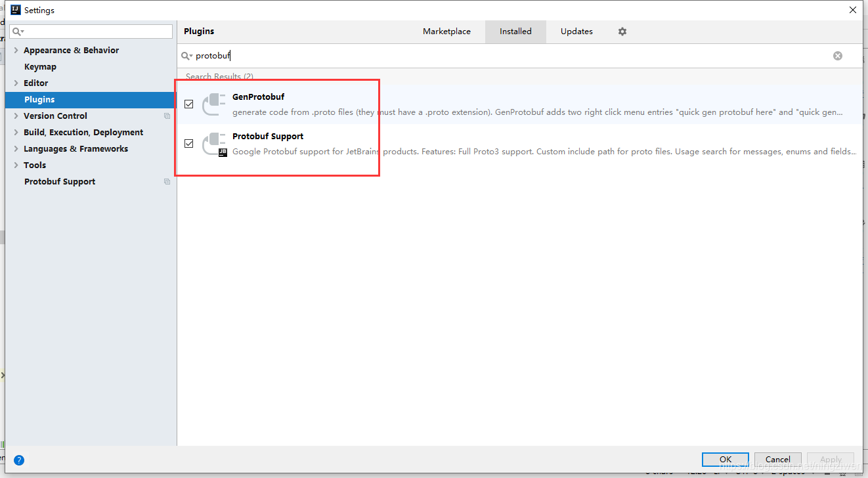Open the help question mark icon

point(19,460)
